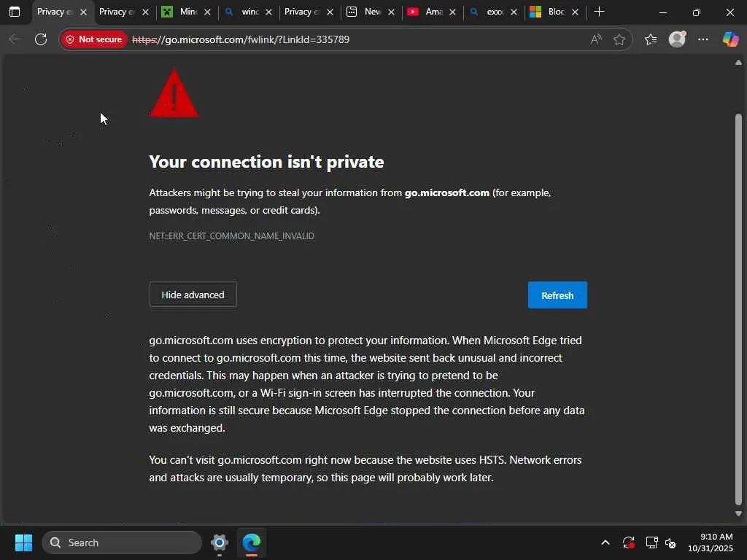Click the page vertical scrollbar thumb
Image resolution: width=747 pixels, height=560 pixels.
[738, 309]
